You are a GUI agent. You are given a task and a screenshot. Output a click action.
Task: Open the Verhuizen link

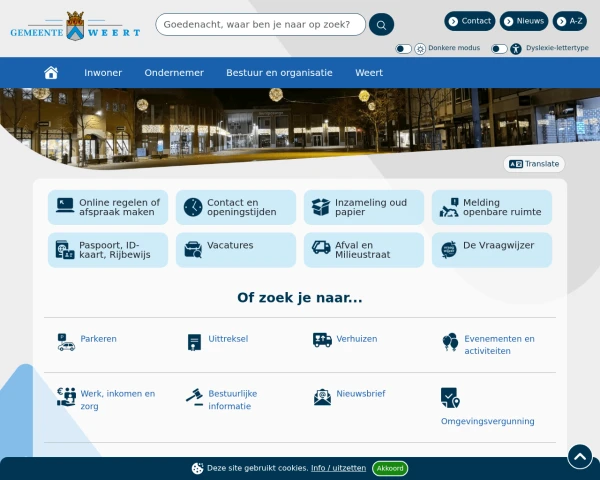tap(357, 339)
